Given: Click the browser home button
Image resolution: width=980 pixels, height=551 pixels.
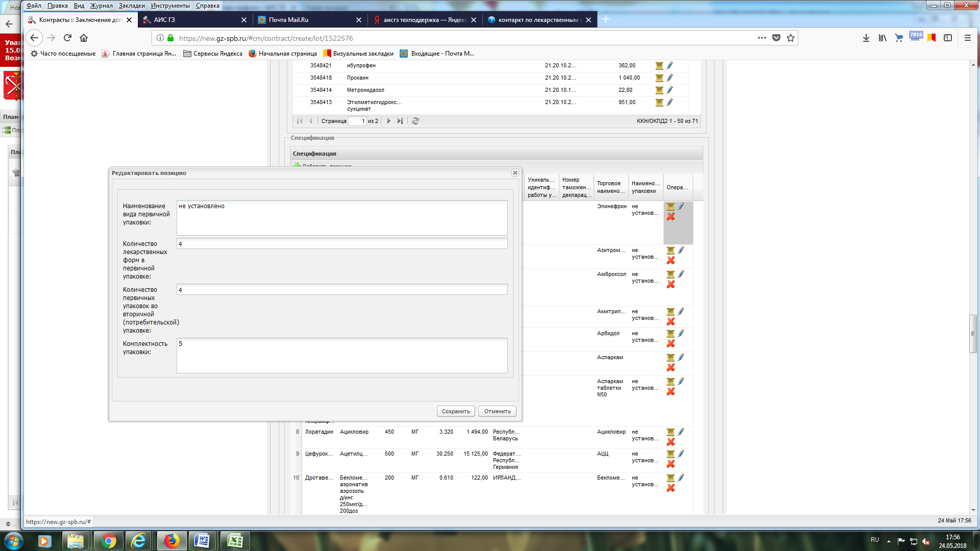Looking at the screenshot, I should tap(84, 38).
